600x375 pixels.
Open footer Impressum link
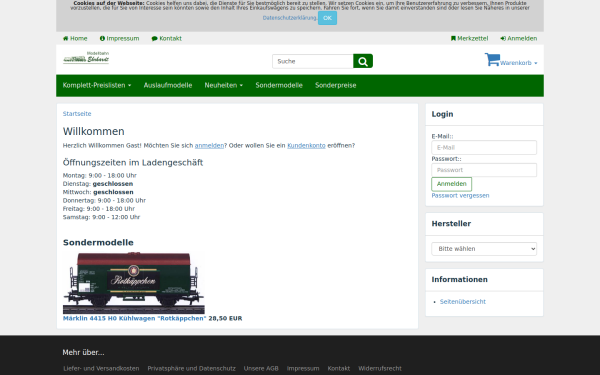[x=303, y=368]
